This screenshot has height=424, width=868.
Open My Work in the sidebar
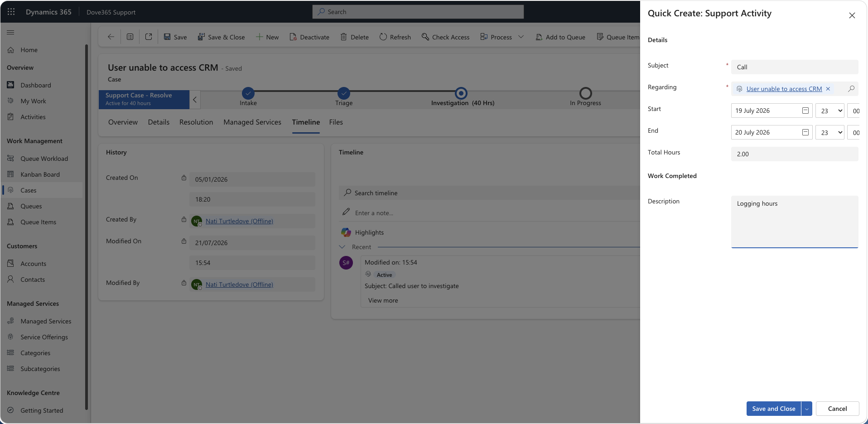(43, 101)
